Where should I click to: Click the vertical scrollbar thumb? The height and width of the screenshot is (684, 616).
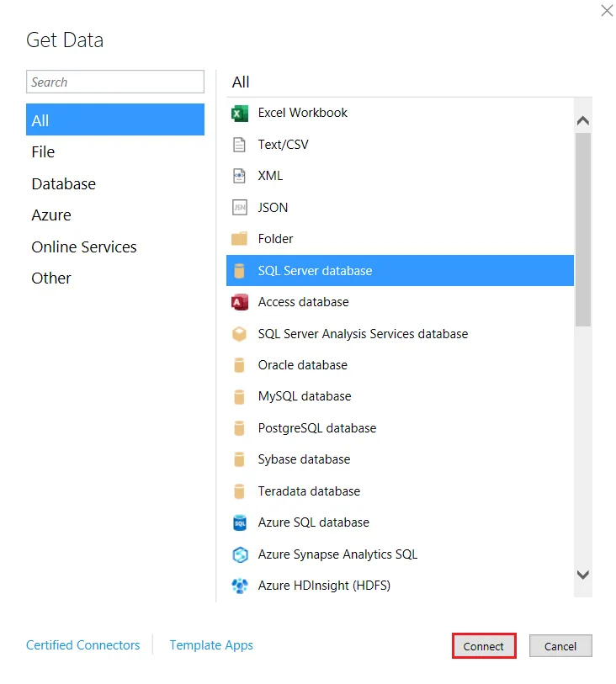pyautogui.click(x=583, y=227)
